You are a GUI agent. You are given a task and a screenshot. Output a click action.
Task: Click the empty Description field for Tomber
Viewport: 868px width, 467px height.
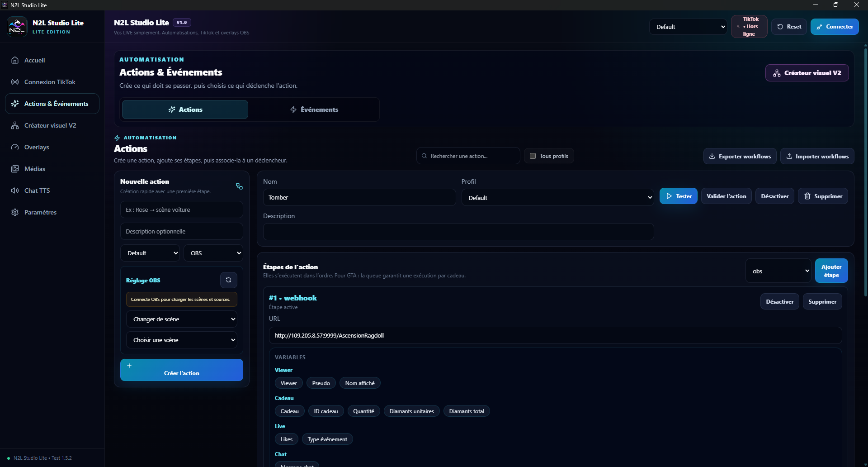458,232
